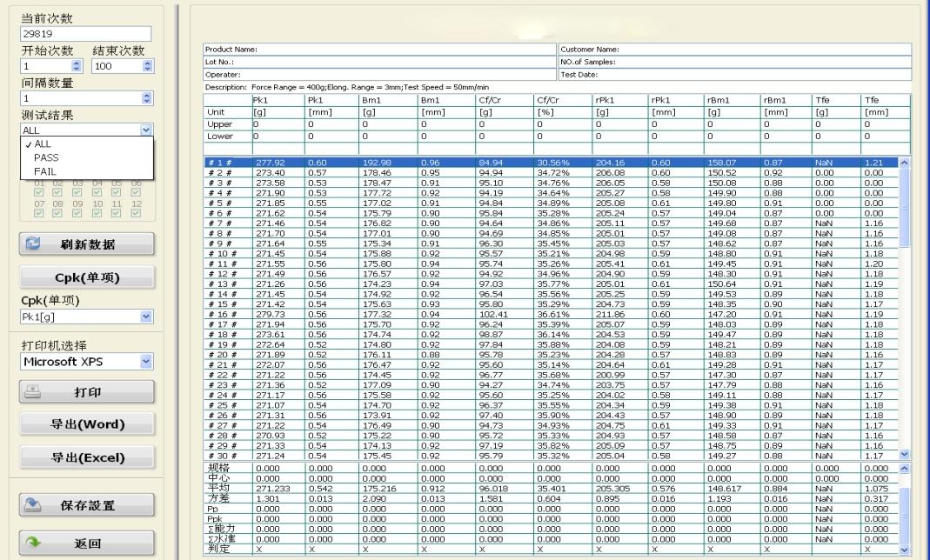Viewport: 930px width, 560px height.
Task: Select the highlighted row # 1 #
Action: click(551, 163)
